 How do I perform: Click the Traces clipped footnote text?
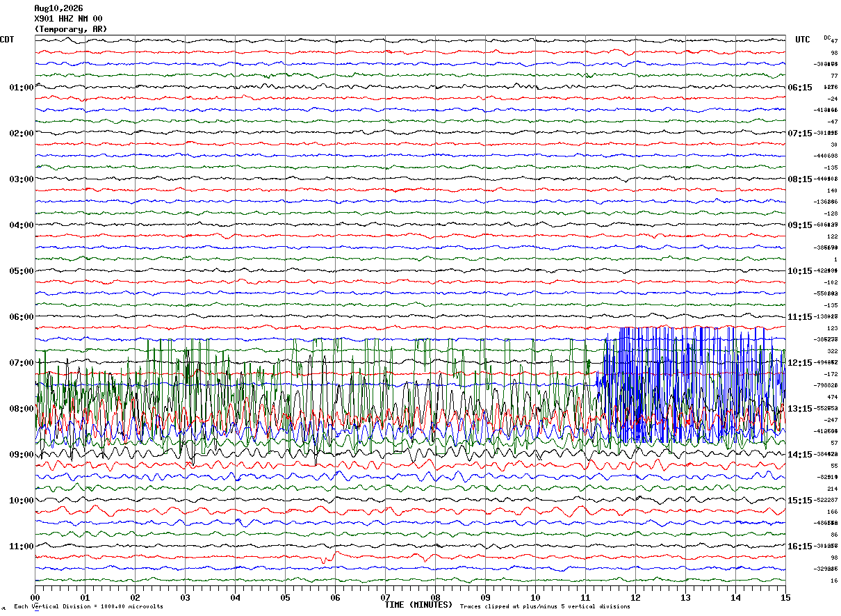(x=545, y=607)
